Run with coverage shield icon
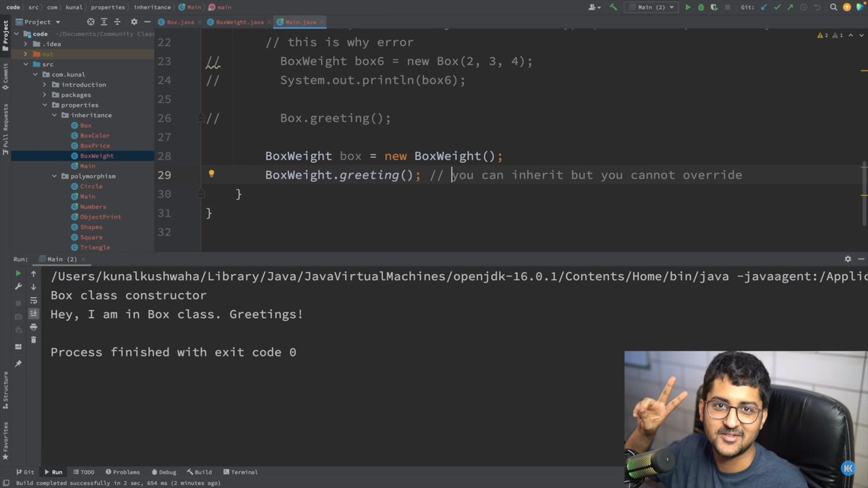Image resolution: width=868 pixels, height=488 pixels. point(713,7)
